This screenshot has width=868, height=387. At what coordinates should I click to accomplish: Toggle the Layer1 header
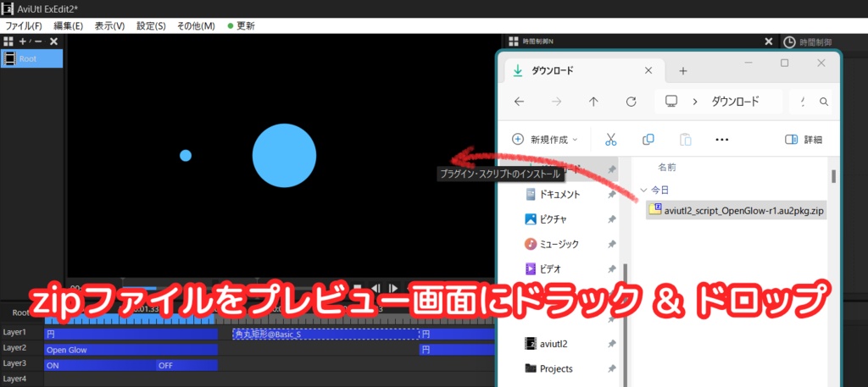point(21,332)
